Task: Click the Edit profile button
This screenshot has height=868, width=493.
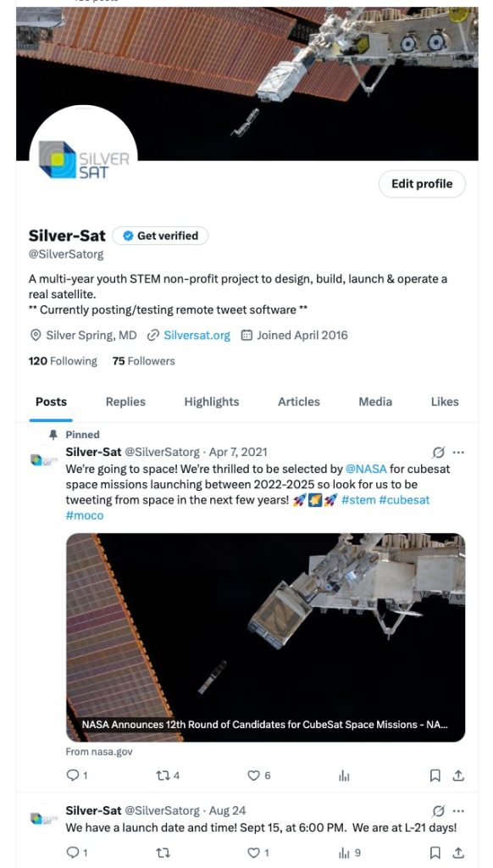Action: coord(421,184)
